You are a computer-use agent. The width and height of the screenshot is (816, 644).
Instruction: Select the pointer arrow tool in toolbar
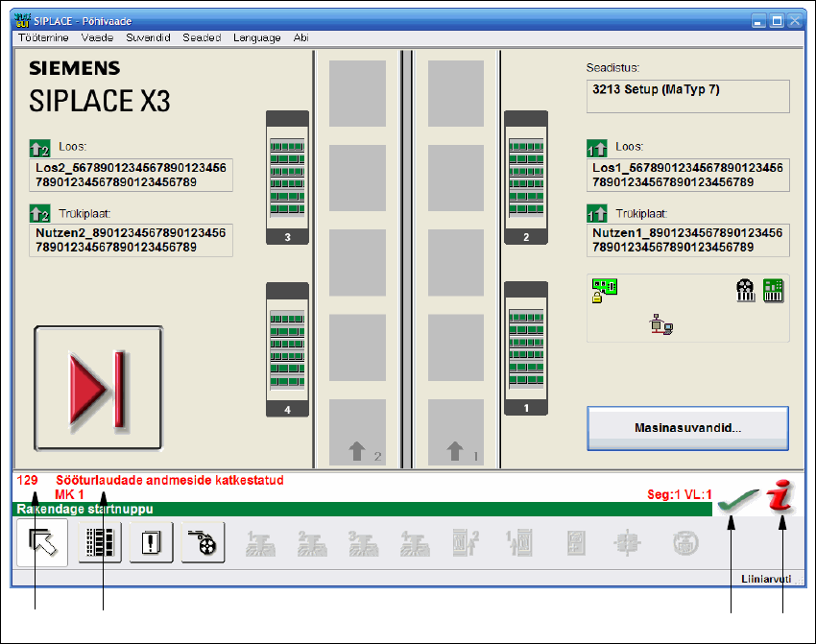42,542
